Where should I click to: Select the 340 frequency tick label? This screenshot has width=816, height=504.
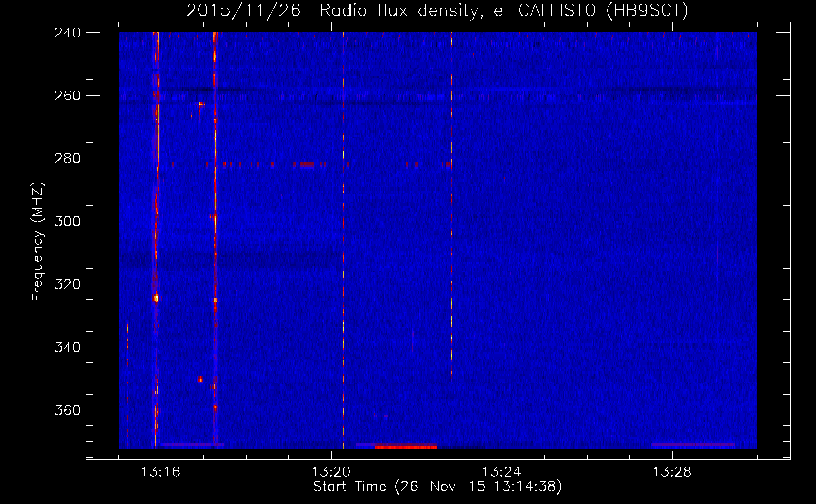click(68, 348)
